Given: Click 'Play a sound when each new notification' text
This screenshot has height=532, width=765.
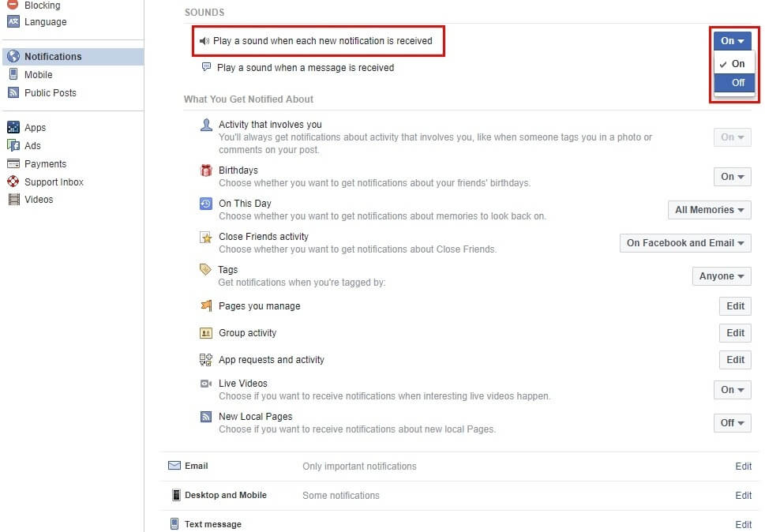Looking at the screenshot, I should click(322, 41).
